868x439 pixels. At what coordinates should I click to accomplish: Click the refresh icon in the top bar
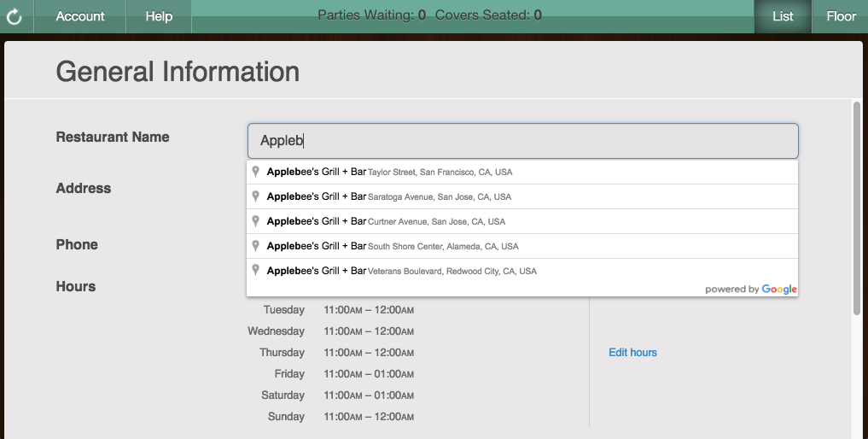pyautogui.click(x=15, y=16)
